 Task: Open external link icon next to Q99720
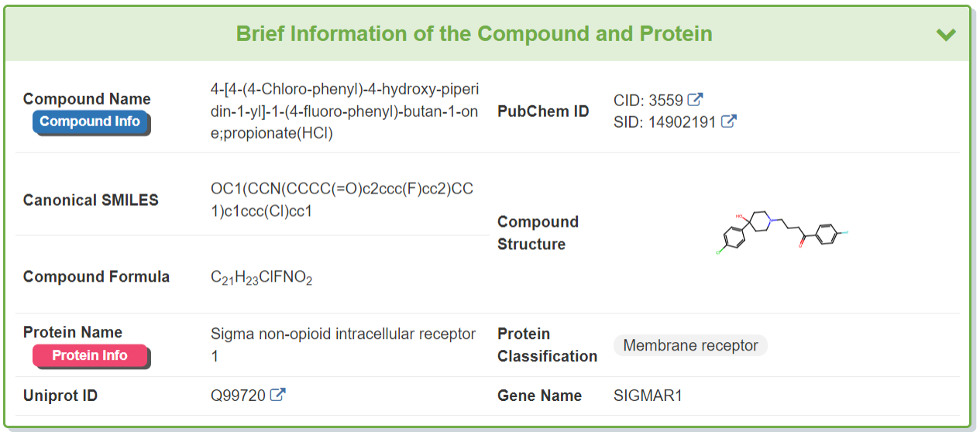(277, 396)
